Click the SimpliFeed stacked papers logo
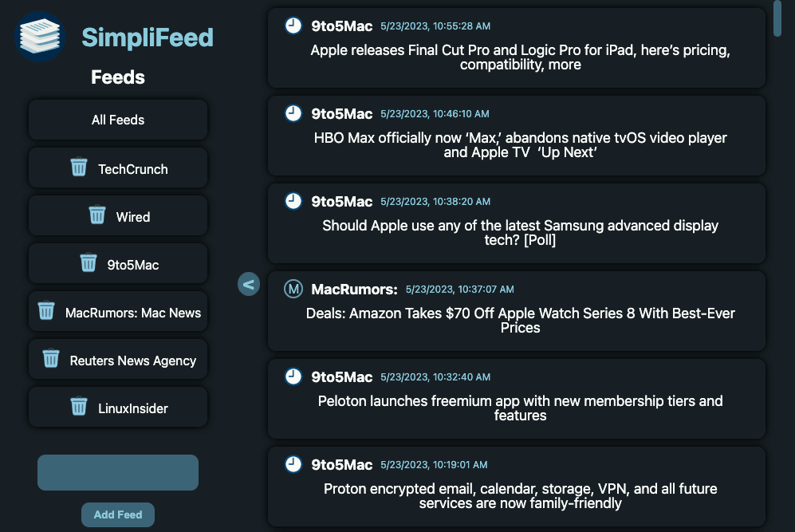The width and height of the screenshot is (795, 532). tap(40, 37)
